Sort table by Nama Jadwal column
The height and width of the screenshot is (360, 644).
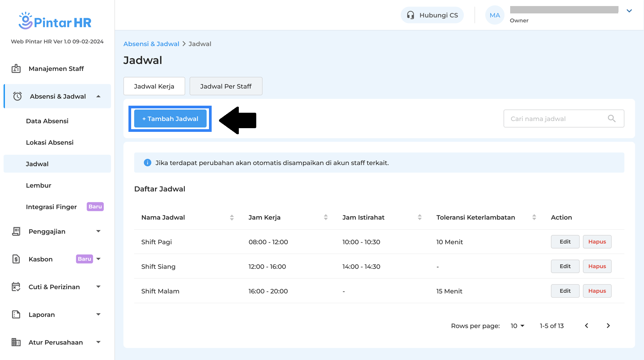tap(232, 217)
